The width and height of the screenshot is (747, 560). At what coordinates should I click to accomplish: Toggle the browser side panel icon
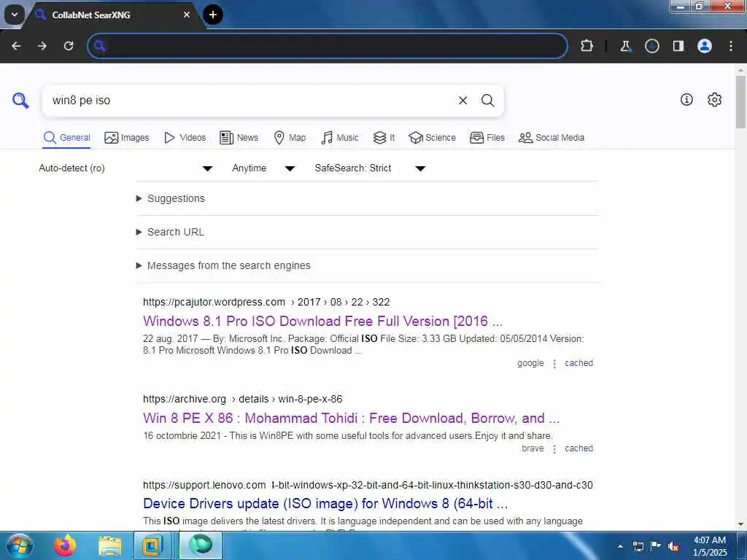678,46
